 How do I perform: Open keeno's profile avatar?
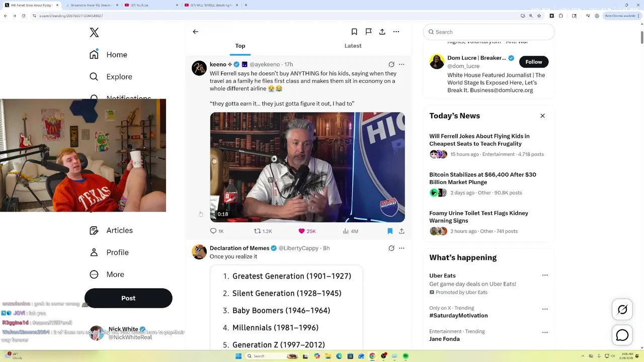click(x=199, y=68)
